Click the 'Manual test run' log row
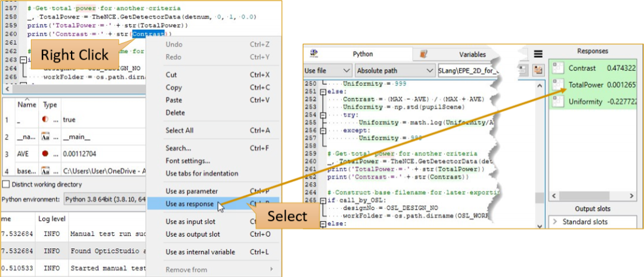Image resolution: width=644 pixels, height=277 pixels. (73, 234)
